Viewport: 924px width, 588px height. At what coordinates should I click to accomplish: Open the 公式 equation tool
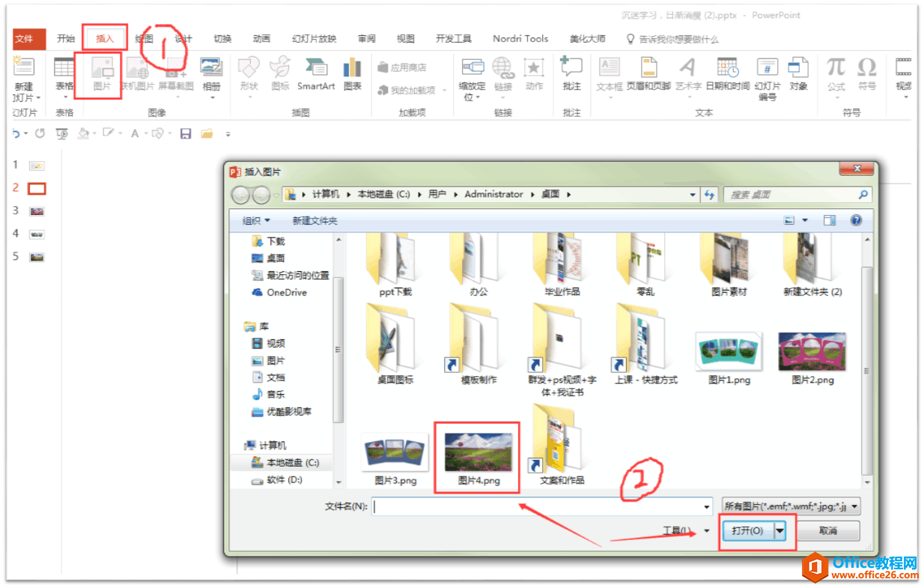(836, 74)
